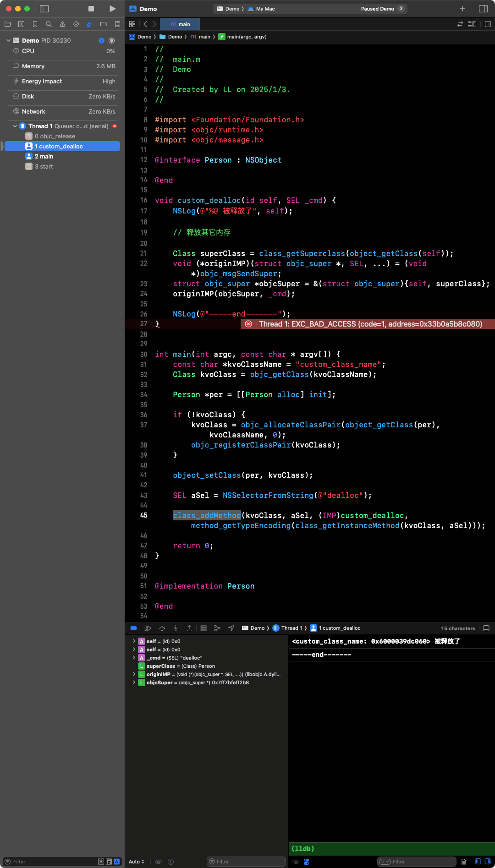Open Demo project breadcrumb
This screenshot has width=495, height=868.
(x=140, y=37)
